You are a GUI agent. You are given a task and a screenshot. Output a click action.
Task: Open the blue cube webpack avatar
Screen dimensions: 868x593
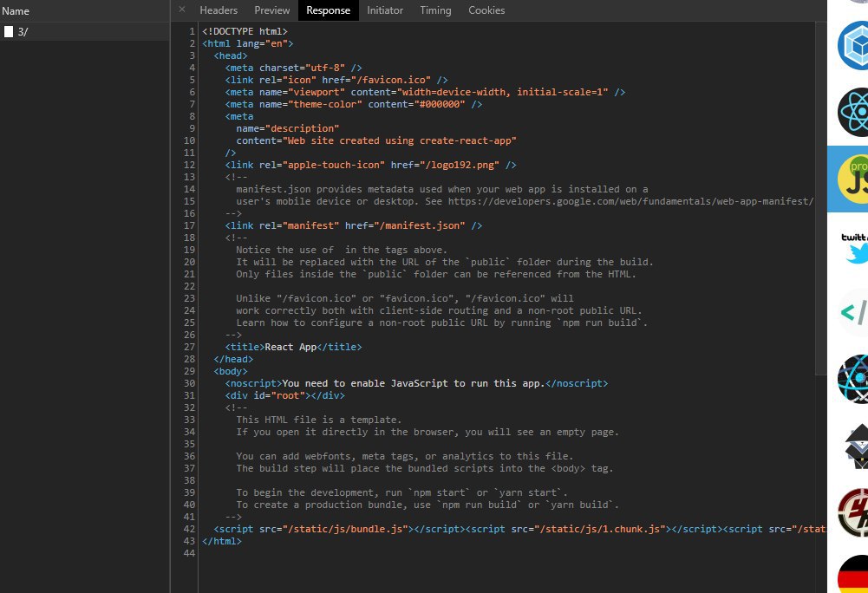click(852, 45)
